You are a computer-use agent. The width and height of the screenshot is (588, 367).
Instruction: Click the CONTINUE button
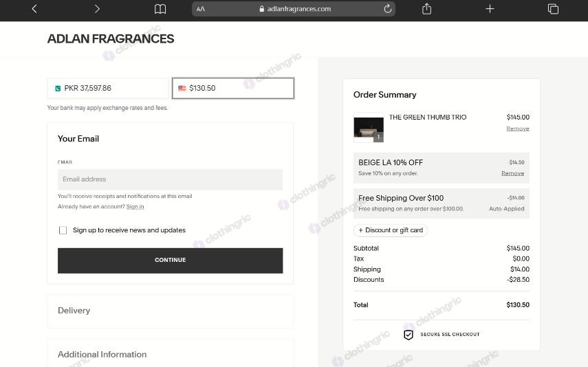171,260
